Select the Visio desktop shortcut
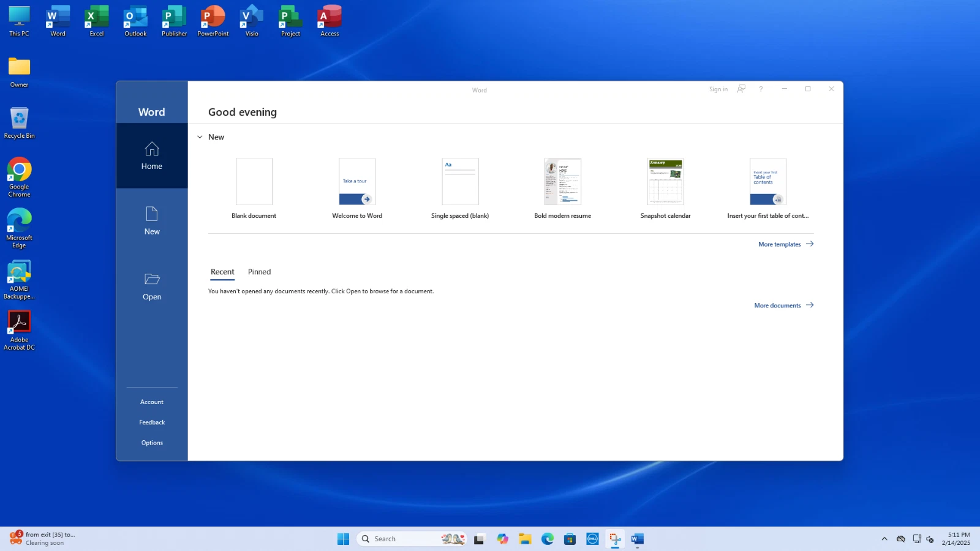Image resolution: width=980 pixels, height=551 pixels. [x=252, y=21]
